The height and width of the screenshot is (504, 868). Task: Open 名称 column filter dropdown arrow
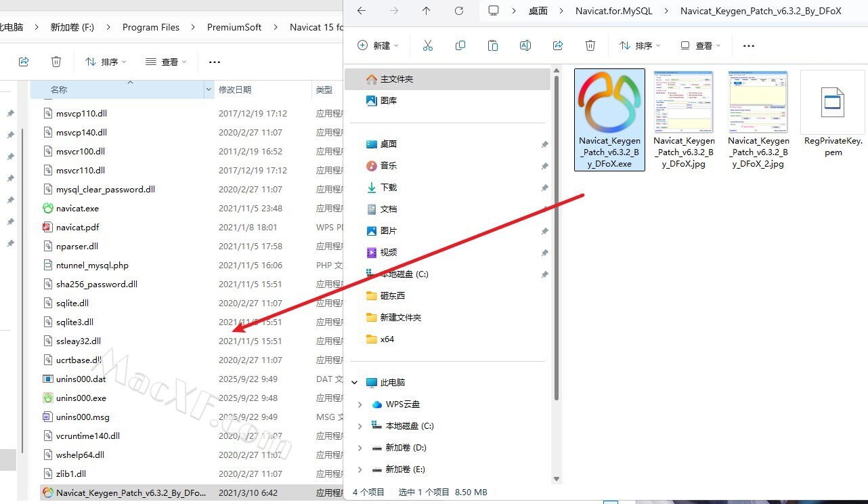click(209, 89)
